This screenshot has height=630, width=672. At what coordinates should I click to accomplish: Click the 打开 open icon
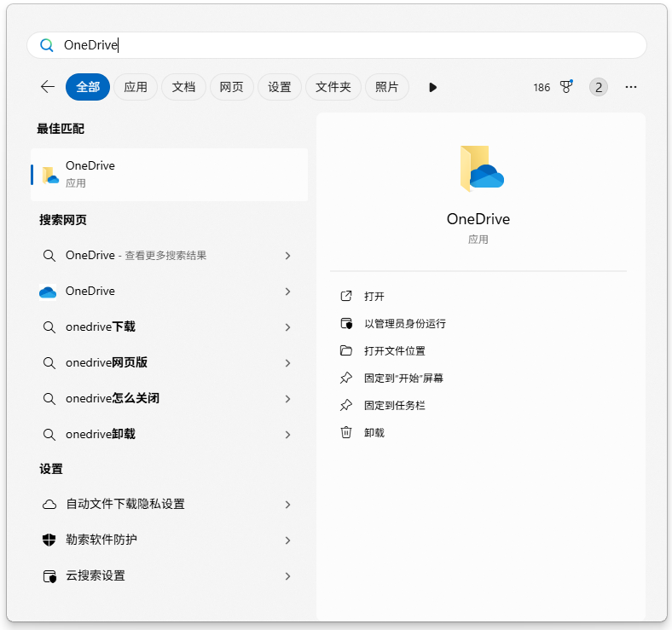pyautogui.click(x=346, y=296)
